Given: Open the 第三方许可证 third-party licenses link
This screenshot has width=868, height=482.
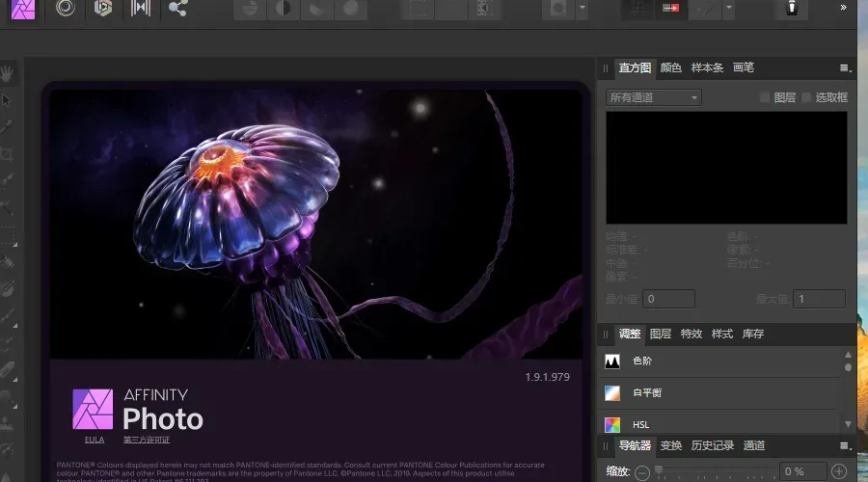Looking at the screenshot, I should point(146,440).
